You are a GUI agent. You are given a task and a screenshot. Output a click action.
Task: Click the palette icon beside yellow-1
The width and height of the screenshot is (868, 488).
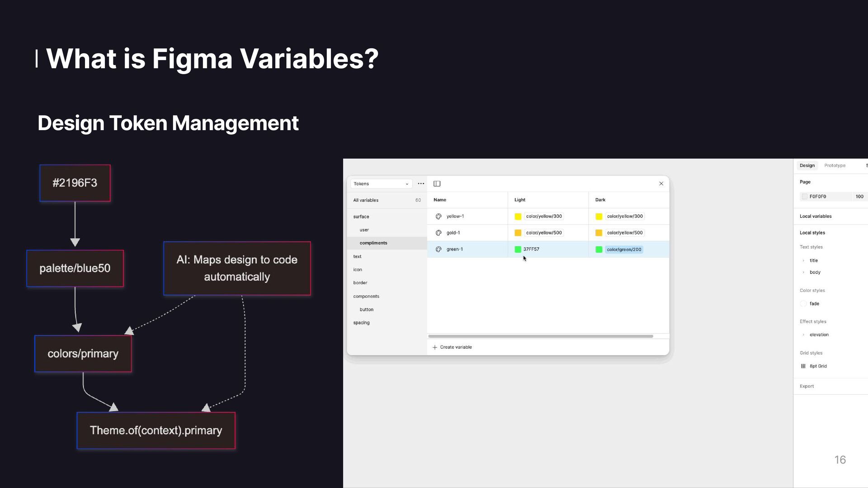coord(439,216)
